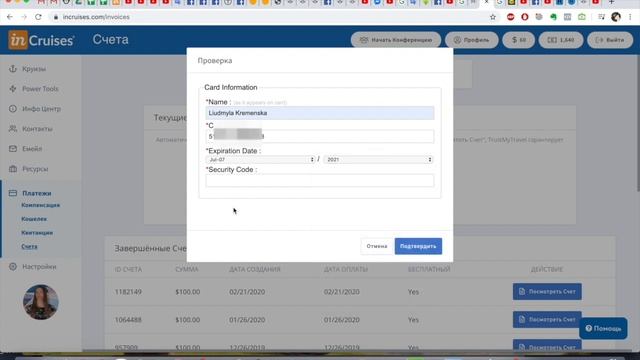This screenshot has height=360, width=640.
Task: Click the СУММА column header
Action: click(187, 269)
